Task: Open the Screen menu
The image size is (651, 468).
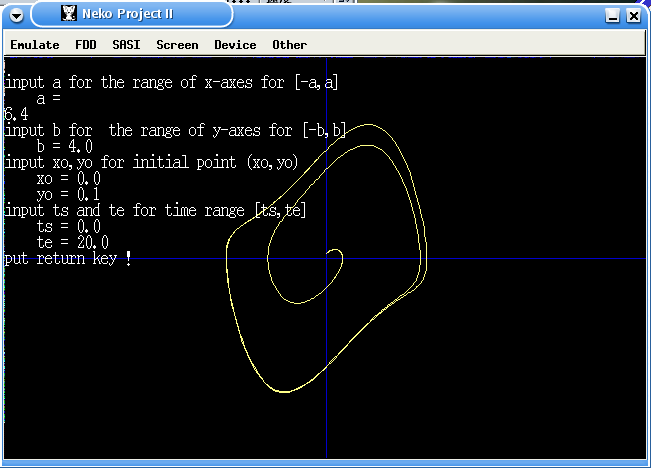Action: (177, 45)
